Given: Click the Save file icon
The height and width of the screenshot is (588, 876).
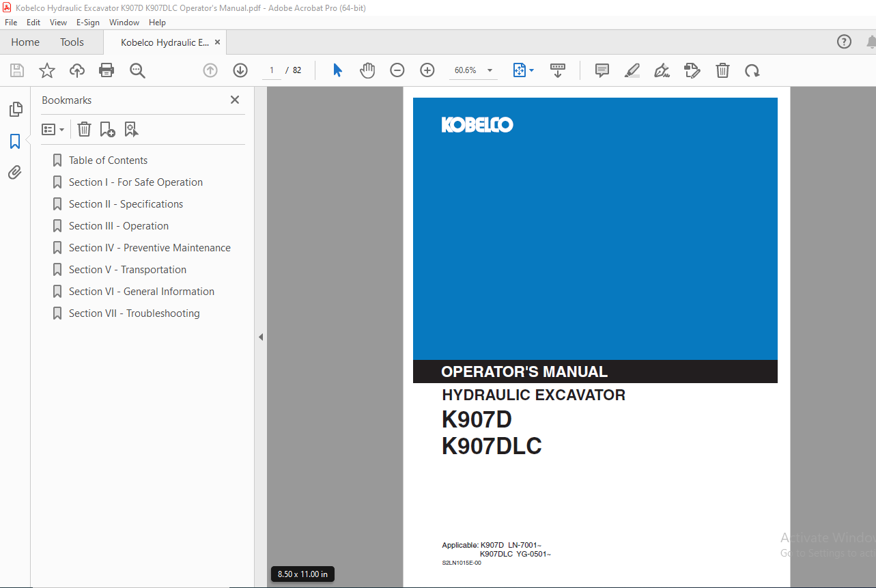Looking at the screenshot, I should [x=17, y=70].
